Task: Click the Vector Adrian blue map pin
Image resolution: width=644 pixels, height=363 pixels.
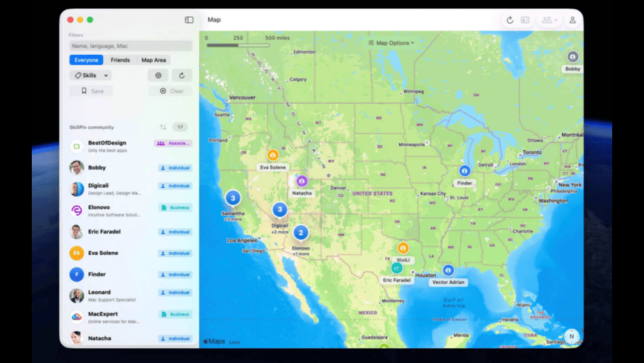Action: [448, 270]
